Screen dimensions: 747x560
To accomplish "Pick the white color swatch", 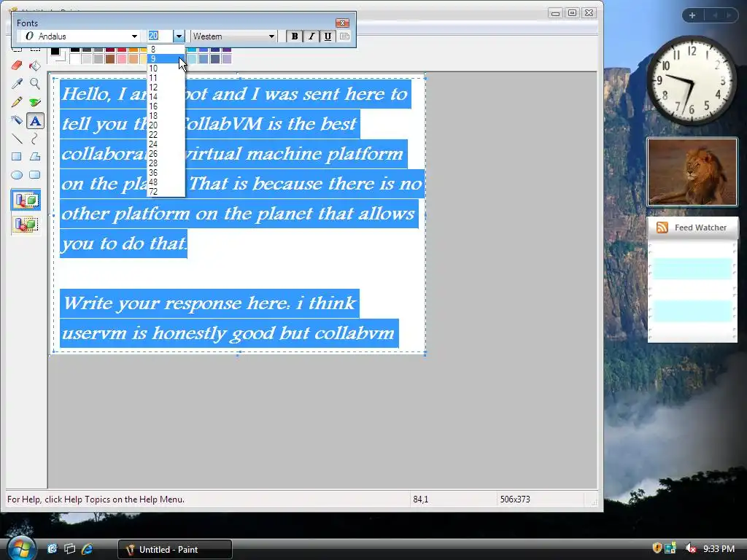I will pyautogui.click(x=75, y=58).
